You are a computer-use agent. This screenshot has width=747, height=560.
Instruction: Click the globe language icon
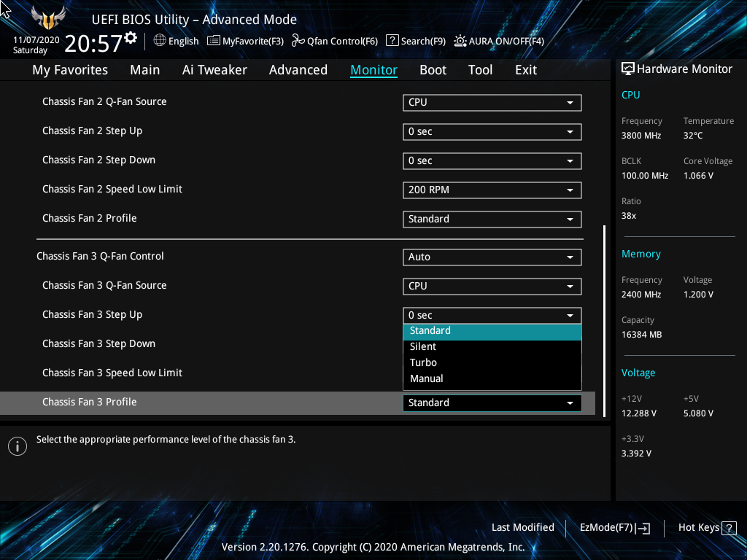point(160,41)
